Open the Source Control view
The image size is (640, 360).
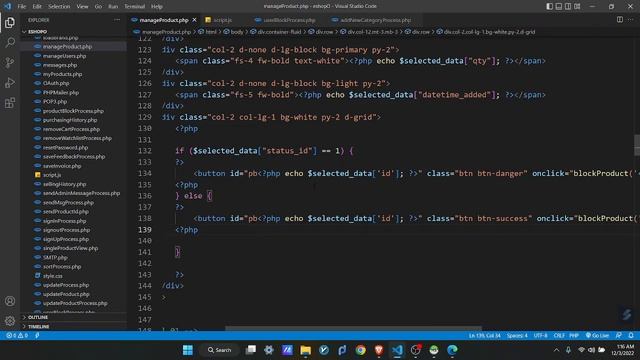click(x=10, y=62)
